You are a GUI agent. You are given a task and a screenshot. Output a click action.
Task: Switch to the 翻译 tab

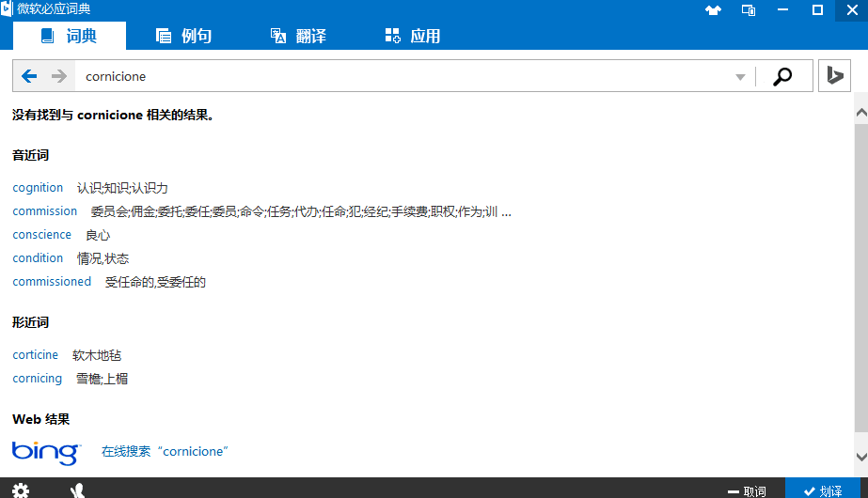(298, 36)
